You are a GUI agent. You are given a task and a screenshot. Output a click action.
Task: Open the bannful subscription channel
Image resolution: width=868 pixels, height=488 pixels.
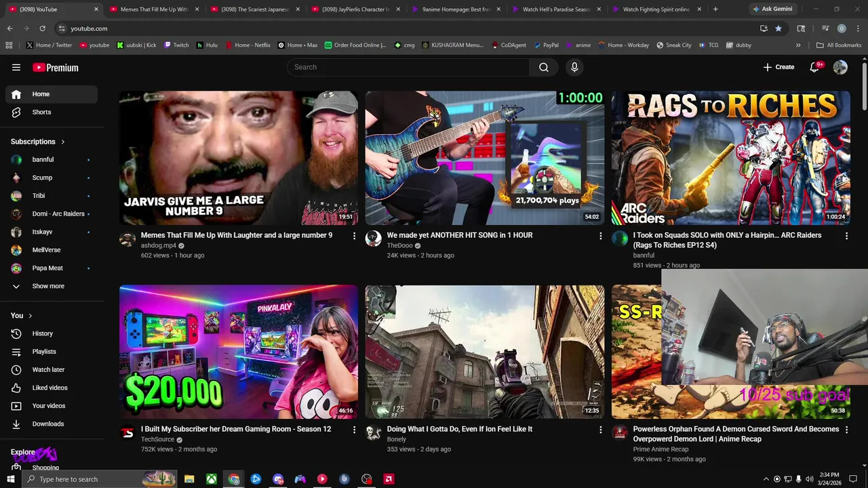[52, 159]
